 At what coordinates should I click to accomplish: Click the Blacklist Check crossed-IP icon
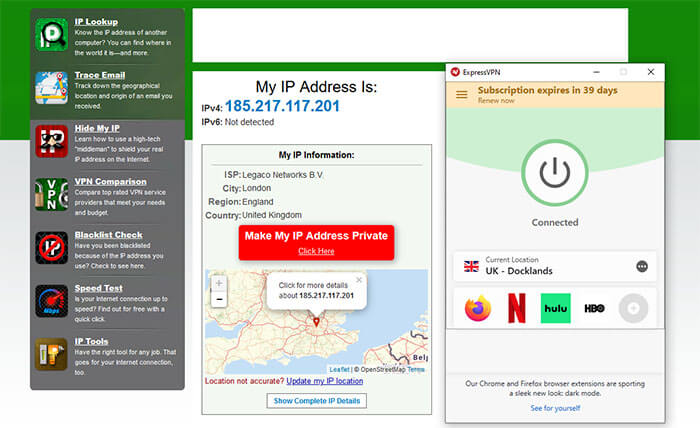pos(52,248)
